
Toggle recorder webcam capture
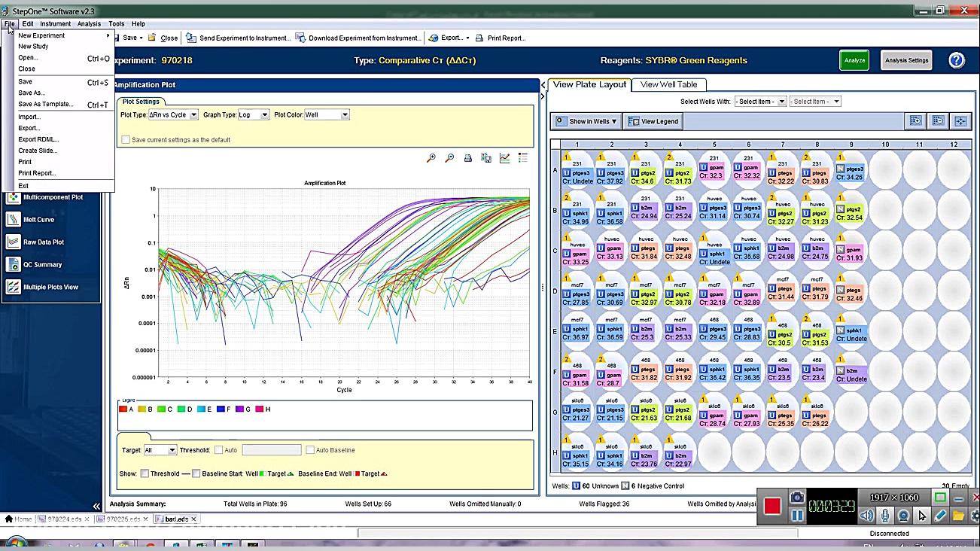[x=904, y=516]
